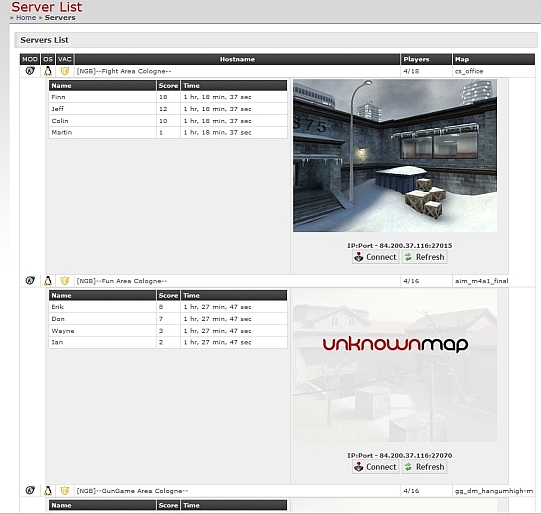The height and width of the screenshot is (514, 541).
Task: Select player Ian in the list
Action: (x=57, y=342)
